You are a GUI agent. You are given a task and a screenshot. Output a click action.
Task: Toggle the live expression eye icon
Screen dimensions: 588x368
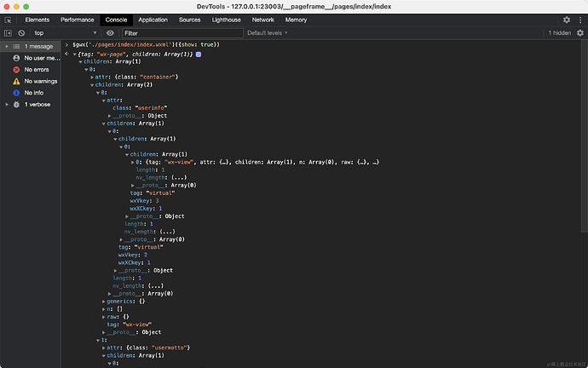pos(110,33)
